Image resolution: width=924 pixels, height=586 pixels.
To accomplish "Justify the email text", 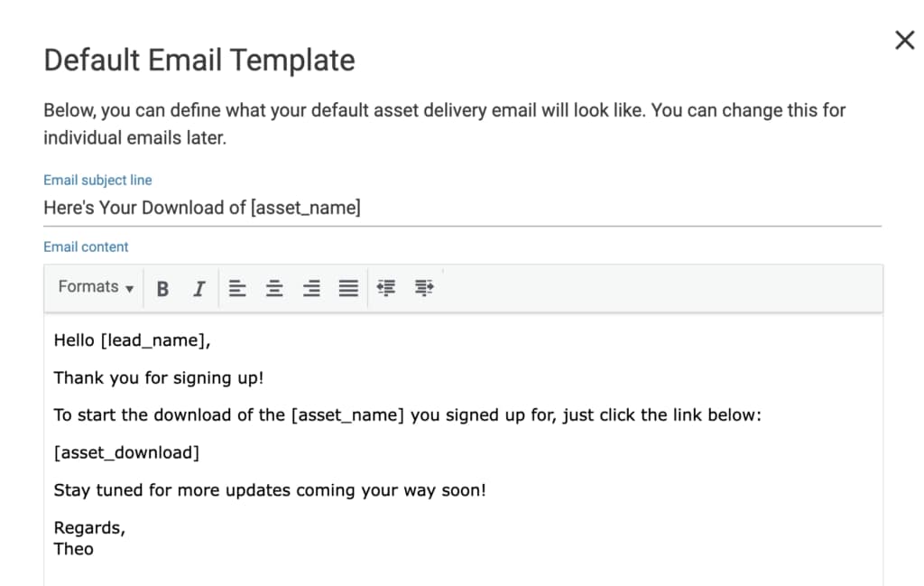I will click(x=348, y=288).
